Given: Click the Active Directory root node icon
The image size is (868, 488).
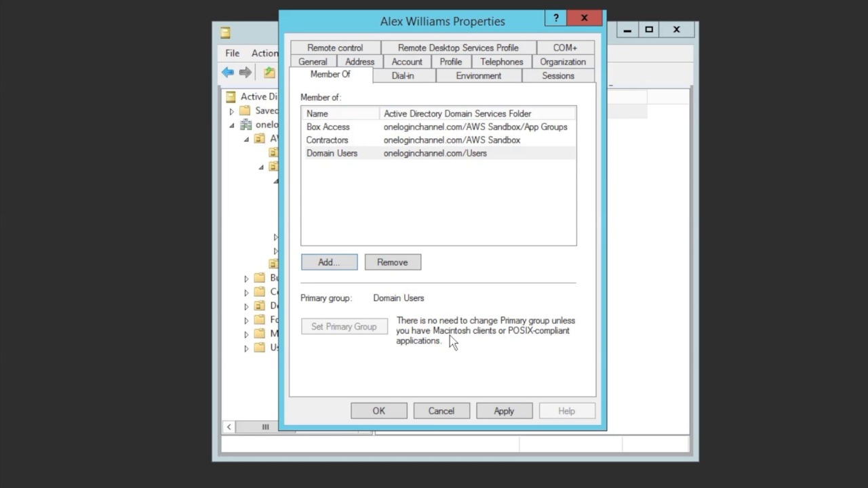Looking at the screenshot, I should click(231, 97).
